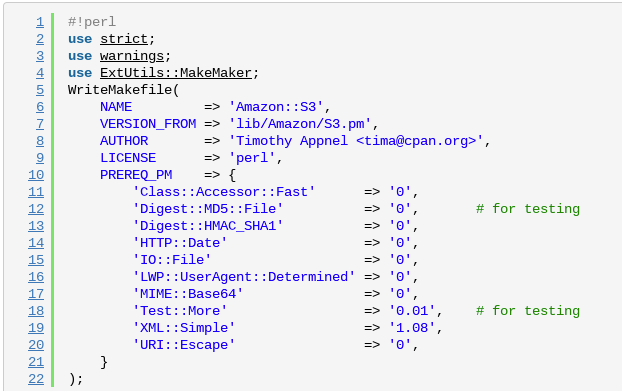The width and height of the screenshot is (622, 391).
Task: Click the '1.08' version string
Action: coord(412,328)
